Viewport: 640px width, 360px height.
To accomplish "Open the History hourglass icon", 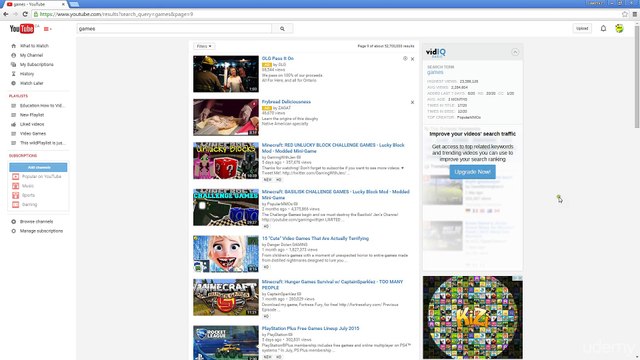I will tap(13, 74).
